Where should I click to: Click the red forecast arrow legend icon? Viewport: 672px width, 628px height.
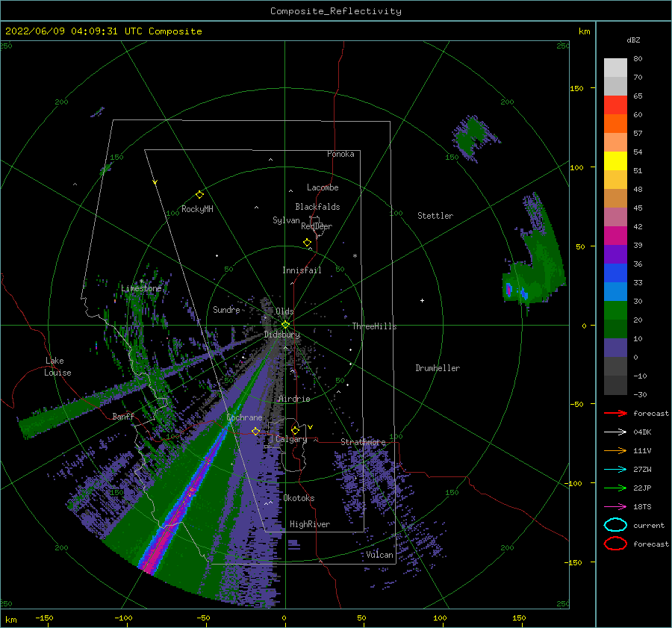tap(615, 413)
